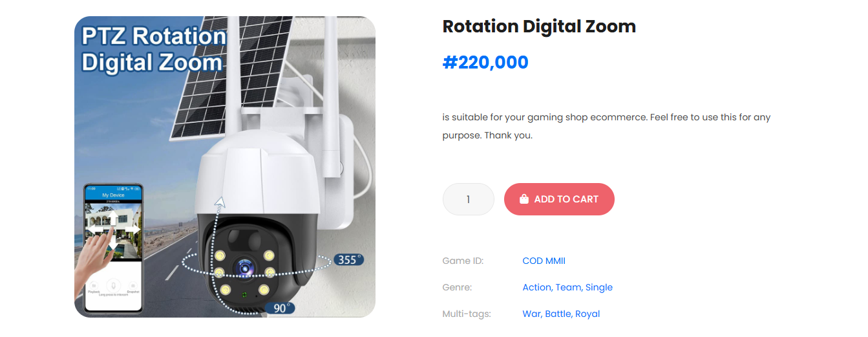Click the camera lens in the product image
This screenshot has height=337, width=868.
pyautogui.click(x=244, y=268)
